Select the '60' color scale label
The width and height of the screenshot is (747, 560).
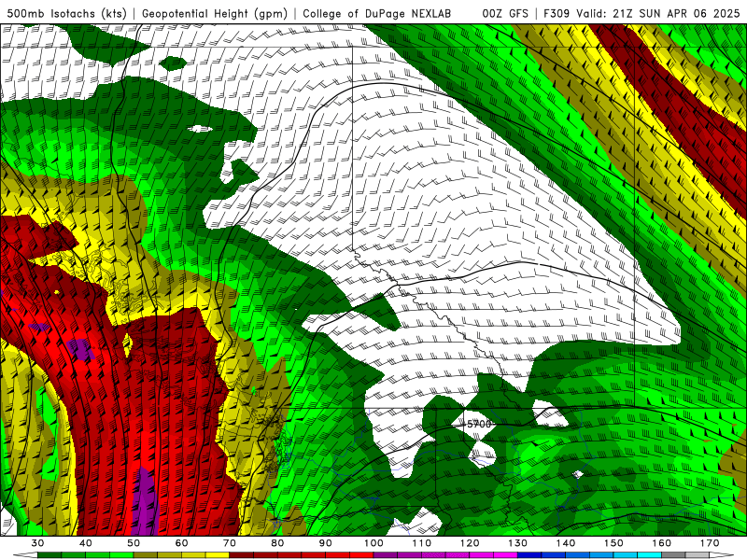click(x=181, y=543)
